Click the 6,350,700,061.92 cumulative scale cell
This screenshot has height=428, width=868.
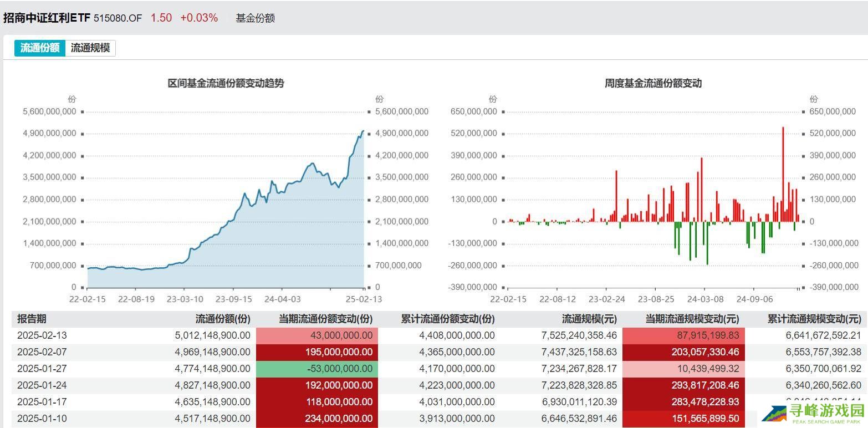(824, 369)
